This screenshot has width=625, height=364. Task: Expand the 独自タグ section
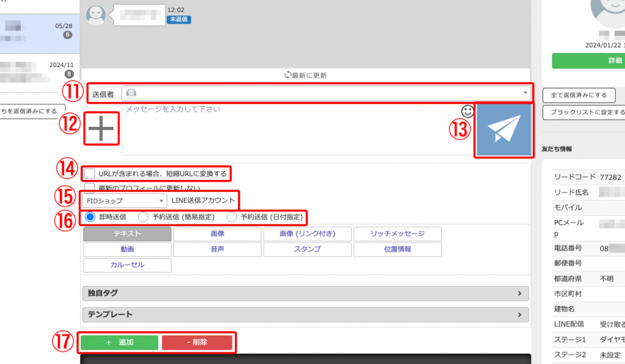pos(306,293)
